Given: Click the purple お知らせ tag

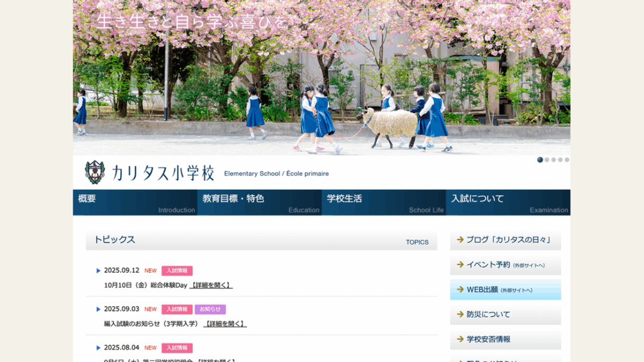Looking at the screenshot, I should 210,309.
